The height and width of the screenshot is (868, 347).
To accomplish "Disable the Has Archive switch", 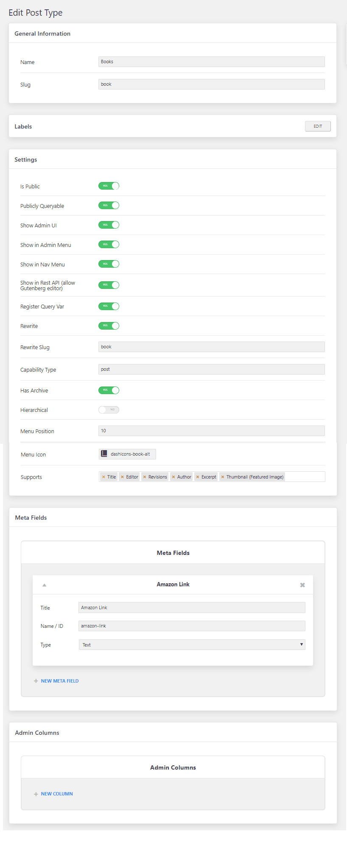I will [109, 390].
